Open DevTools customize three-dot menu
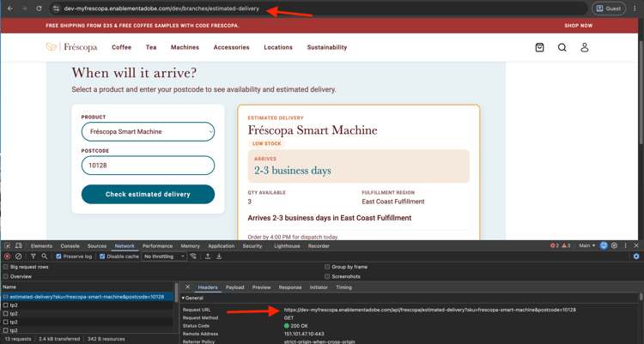This screenshot has height=344, width=644. 625,245
